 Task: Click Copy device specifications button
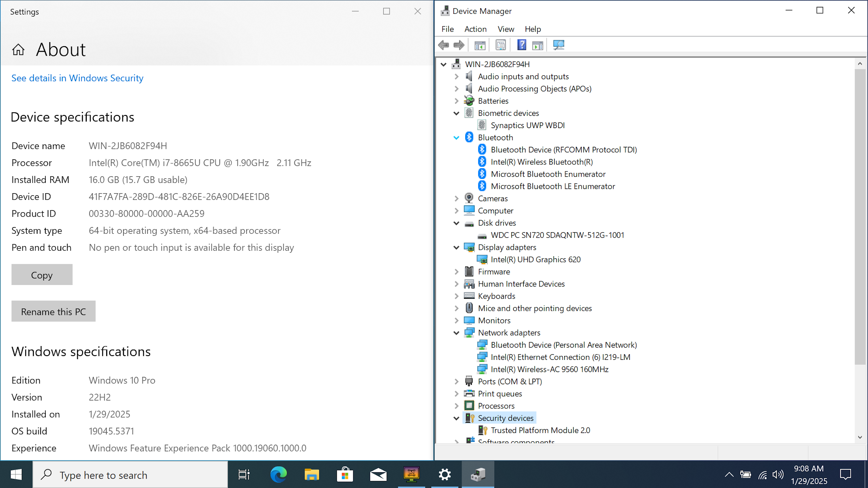[42, 275]
